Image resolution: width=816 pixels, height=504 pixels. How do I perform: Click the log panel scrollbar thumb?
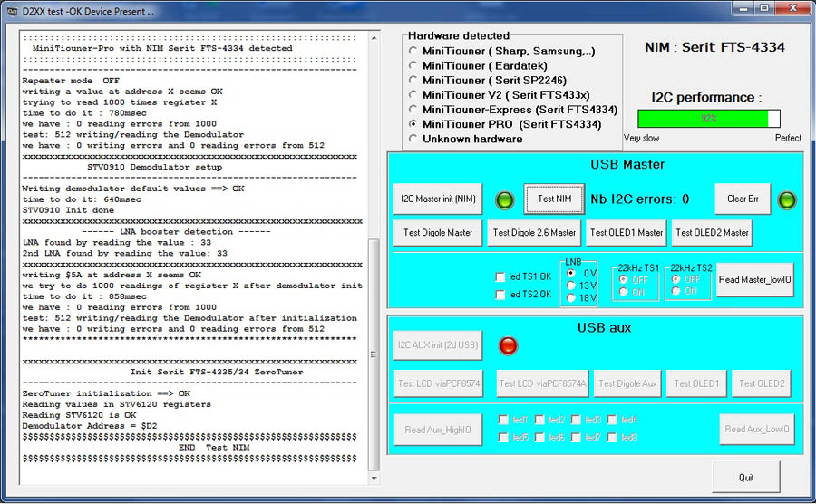pyautogui.click(x=374, y=354)
